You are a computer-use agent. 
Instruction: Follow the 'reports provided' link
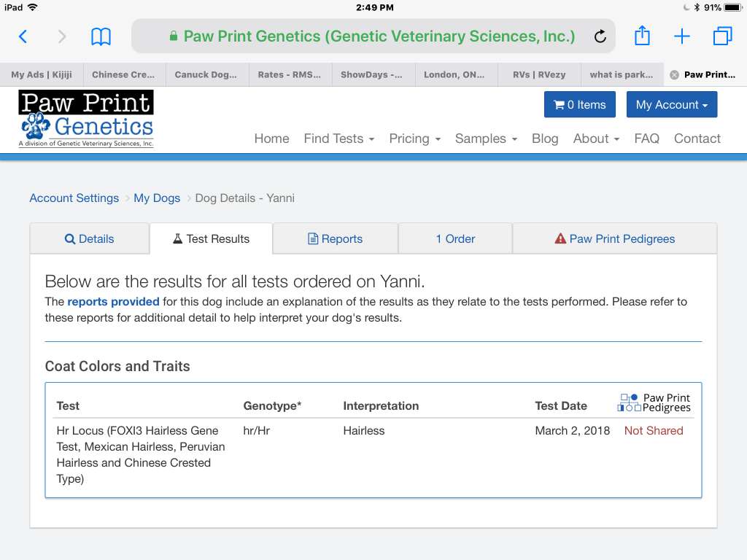tap(113, 302)
